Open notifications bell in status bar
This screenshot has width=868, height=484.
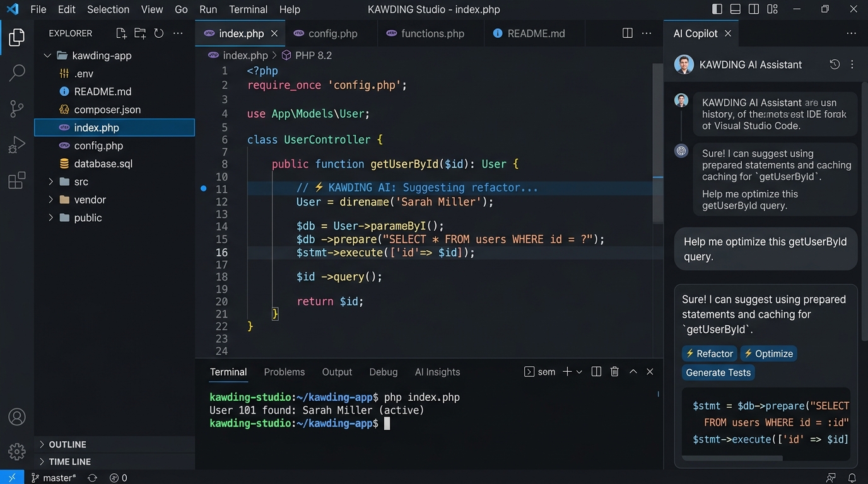click(x=852, y=478)
